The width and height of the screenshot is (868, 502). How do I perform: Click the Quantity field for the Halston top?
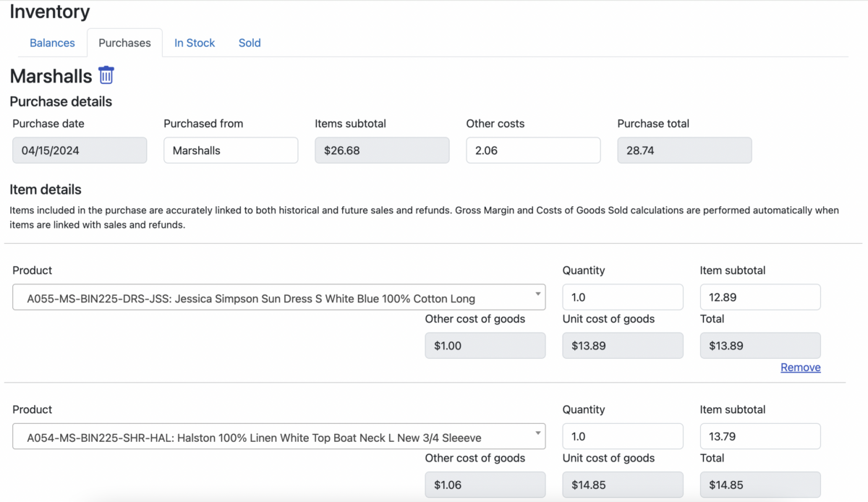[x=622, y=436]
